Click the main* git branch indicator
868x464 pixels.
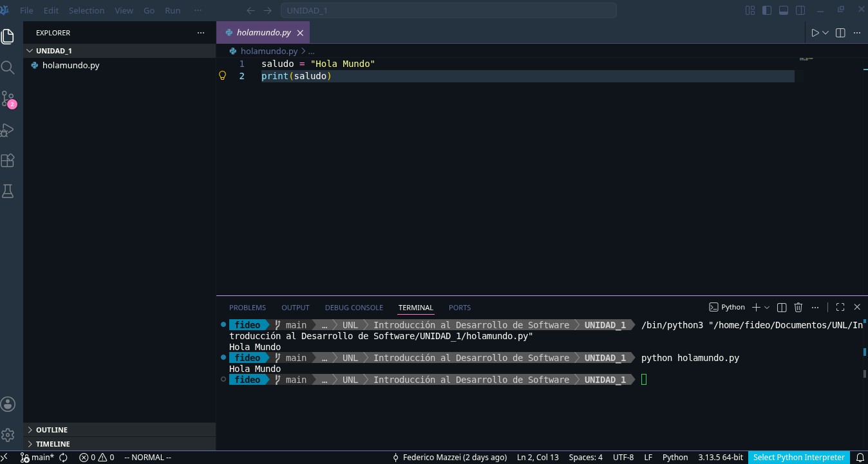37,458
